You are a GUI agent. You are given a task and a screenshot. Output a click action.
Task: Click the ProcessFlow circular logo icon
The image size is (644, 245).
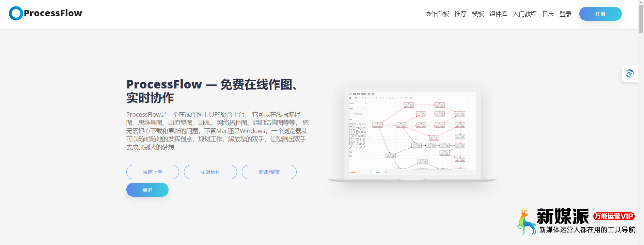point(16,13)
